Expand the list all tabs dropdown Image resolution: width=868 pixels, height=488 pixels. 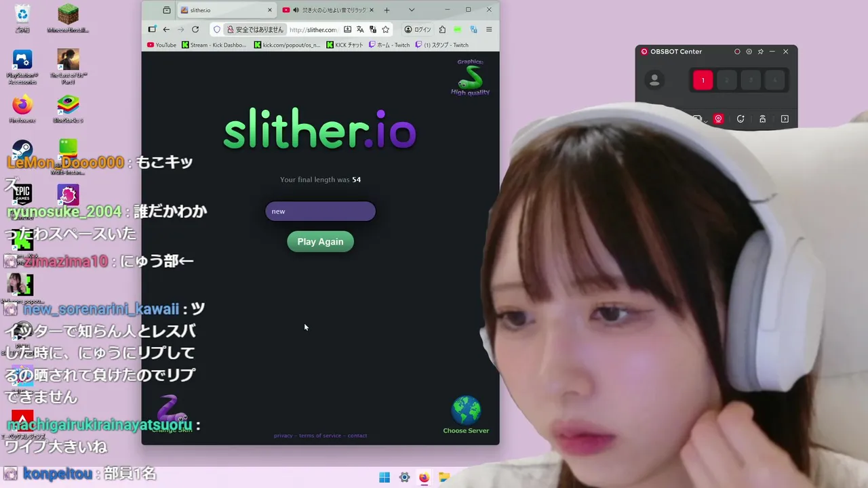point(412,10)
